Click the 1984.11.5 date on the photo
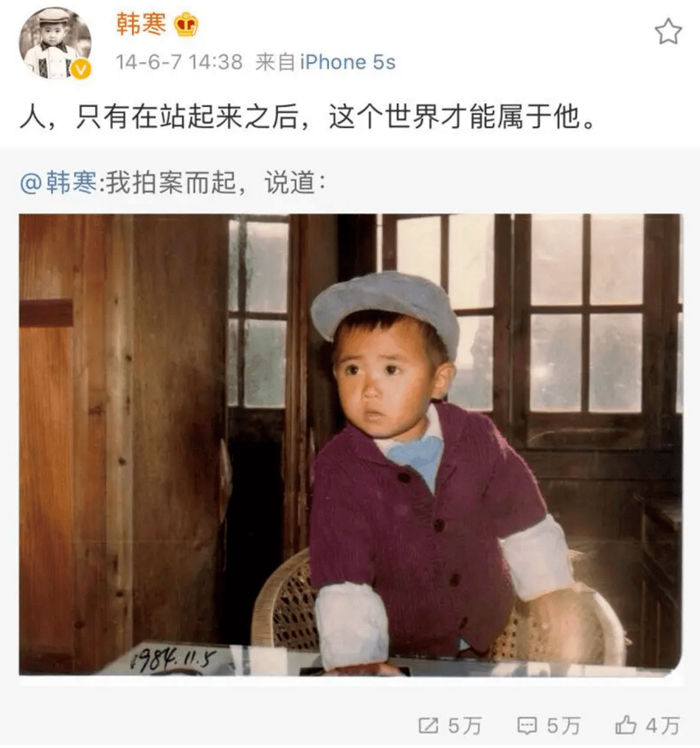Viewport: 700px width, 748px height. 173,659
